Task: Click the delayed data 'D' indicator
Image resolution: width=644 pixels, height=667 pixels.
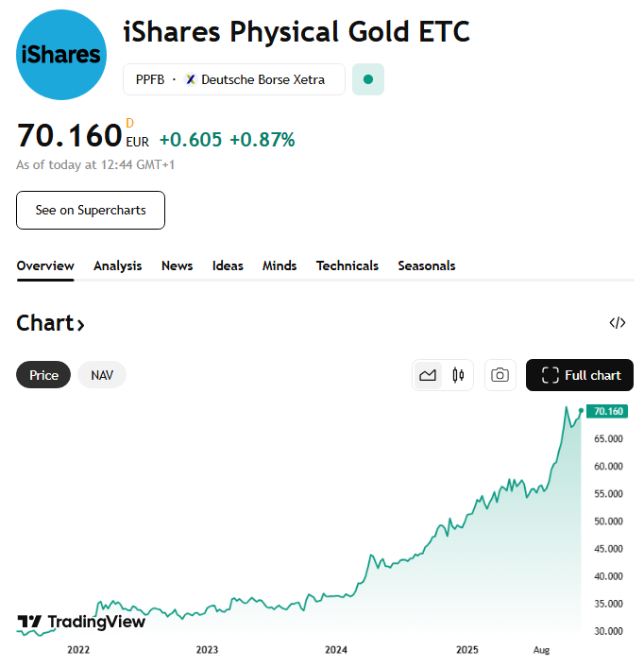Action: point(130,123)
